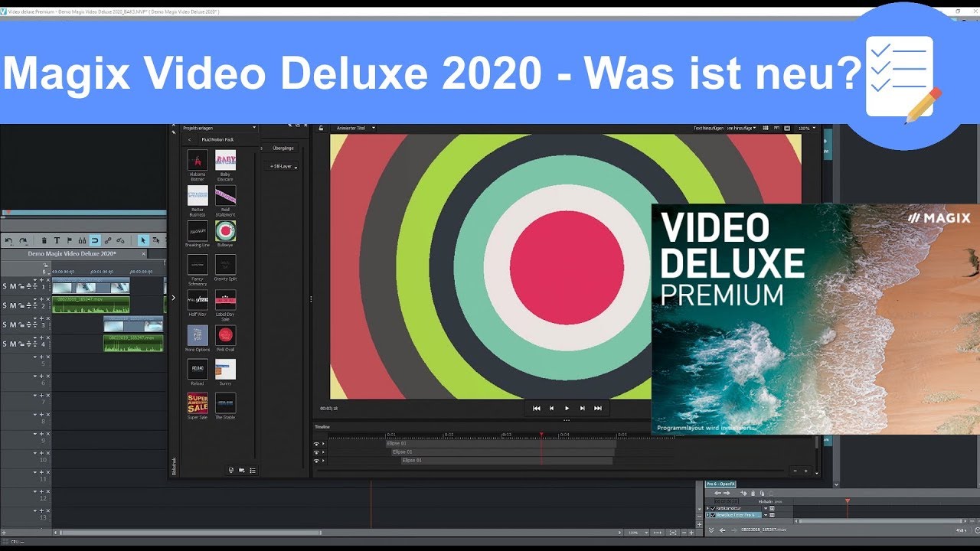
Task: Mute track 1 with M button
Action: tap(13, 286)
